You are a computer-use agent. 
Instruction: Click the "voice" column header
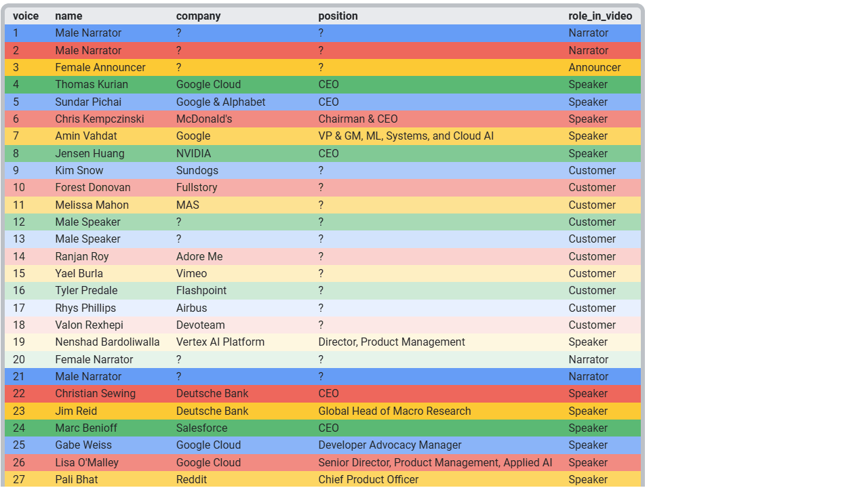(x=26, y=16)
